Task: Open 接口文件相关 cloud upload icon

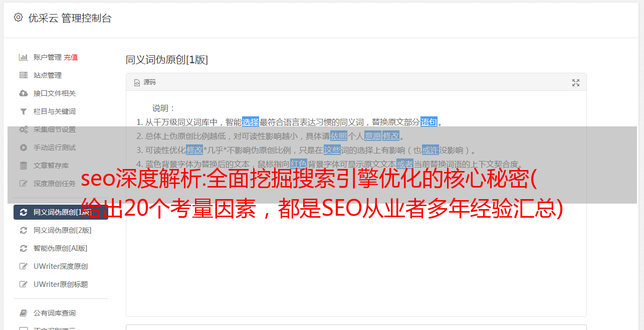Action: tap(23, 93)
